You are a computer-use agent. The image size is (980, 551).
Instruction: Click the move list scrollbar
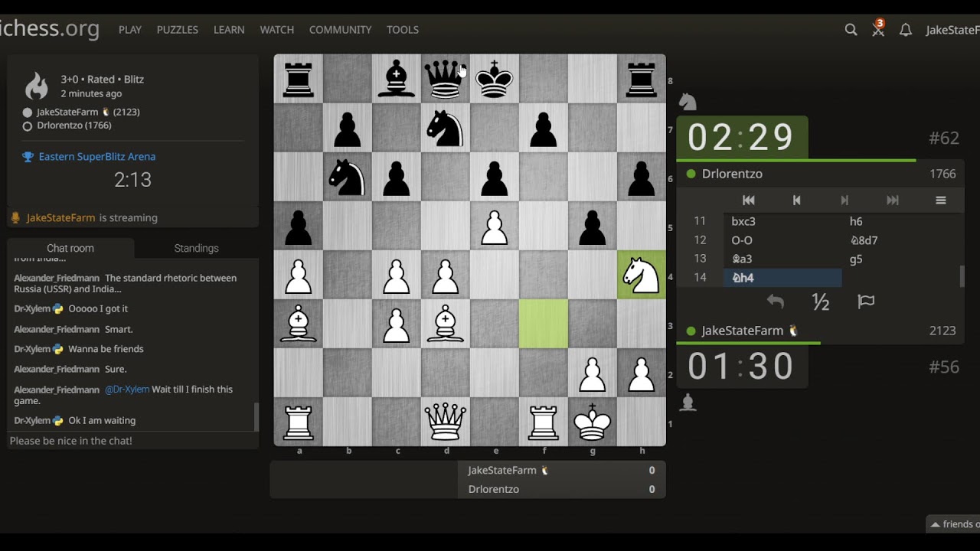(962, 276)
